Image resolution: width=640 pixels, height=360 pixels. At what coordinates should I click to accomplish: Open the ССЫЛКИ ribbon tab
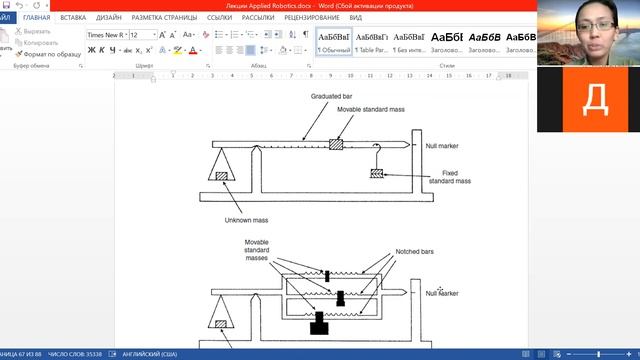pyautogui.click(x=220, y=18)
